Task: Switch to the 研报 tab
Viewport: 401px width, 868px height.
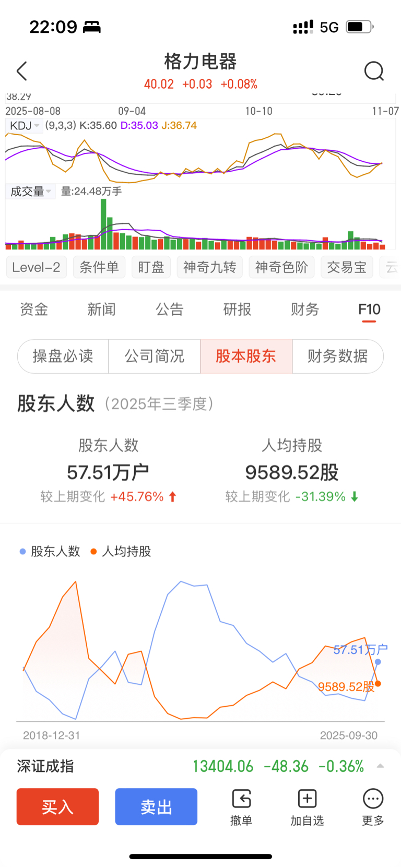Action: [237, 310]
